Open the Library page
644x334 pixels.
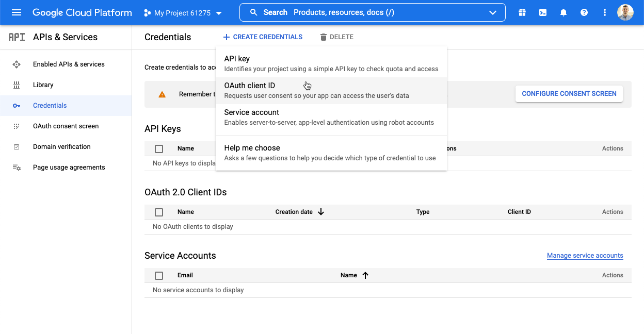[x=43, y=85]
